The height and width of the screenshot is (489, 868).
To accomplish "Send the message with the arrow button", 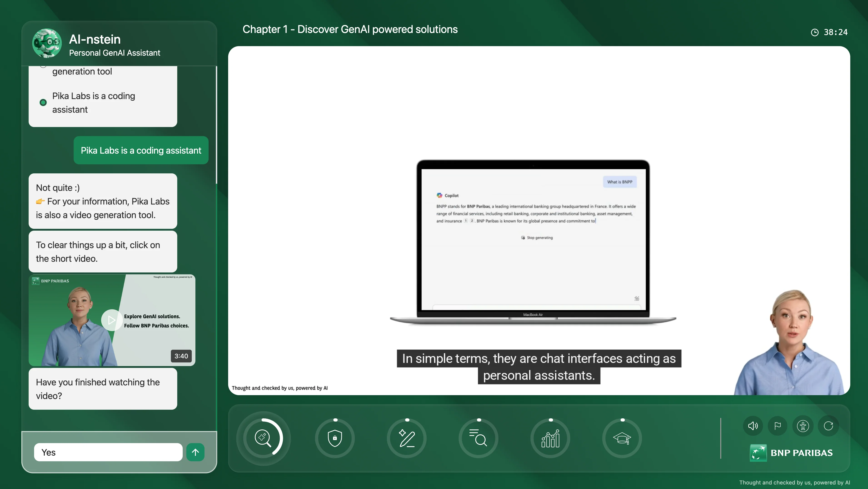I will click(195, 452).
